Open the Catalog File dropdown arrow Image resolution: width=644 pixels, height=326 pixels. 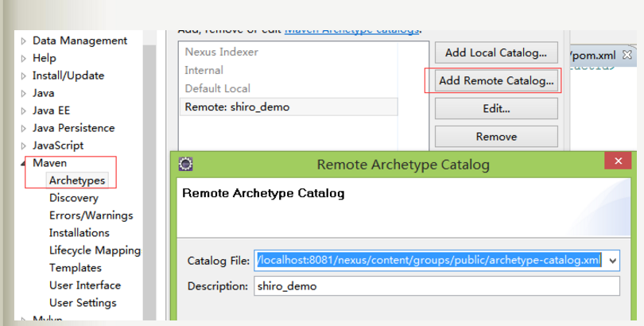click(612, 261)
